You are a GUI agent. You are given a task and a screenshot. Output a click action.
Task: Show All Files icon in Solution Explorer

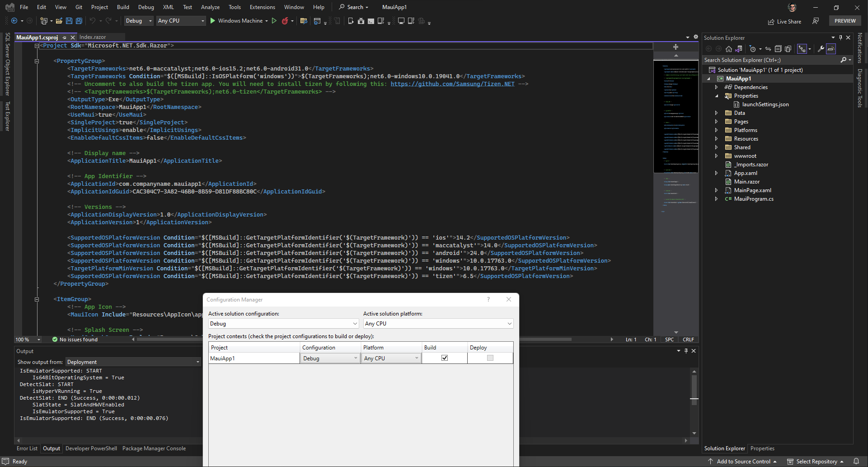tap(788, 49)
